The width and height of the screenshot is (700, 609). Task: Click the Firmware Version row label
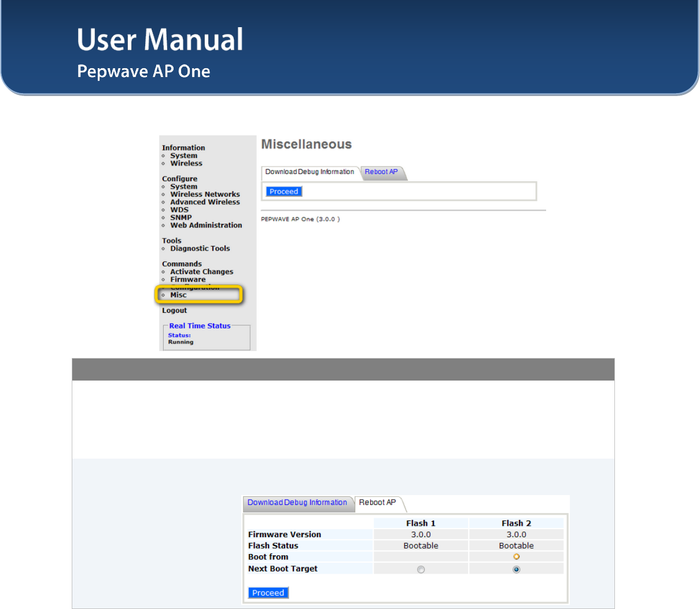(285, 535)
